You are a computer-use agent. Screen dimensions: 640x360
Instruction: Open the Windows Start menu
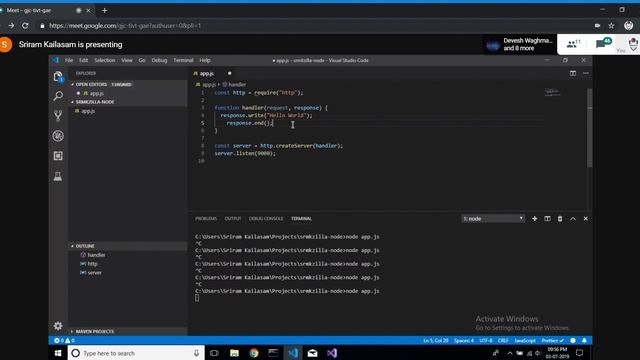58,353
